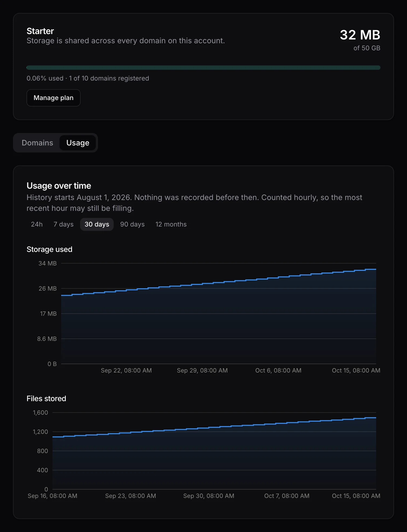This screenshot has width=407, height=532.
Task: Click the 'of 50 GB' quota text
Action: click(x=367, y=48)
